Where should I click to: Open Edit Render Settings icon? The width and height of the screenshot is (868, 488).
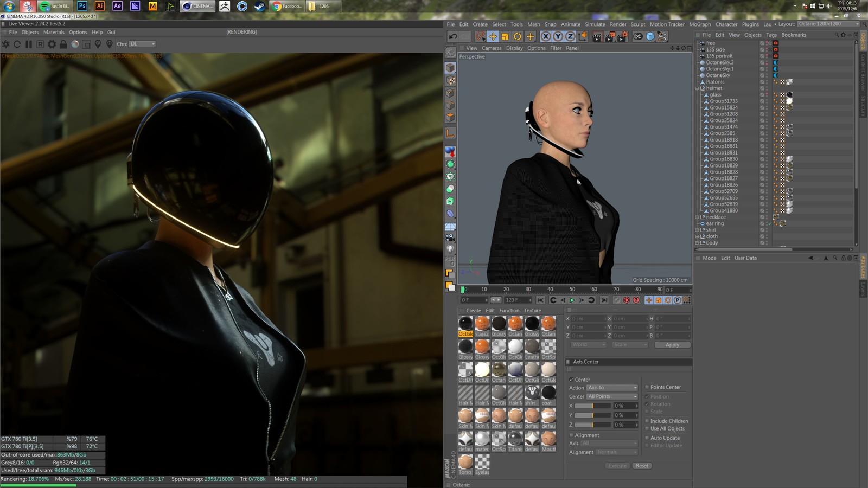point(622,36)
